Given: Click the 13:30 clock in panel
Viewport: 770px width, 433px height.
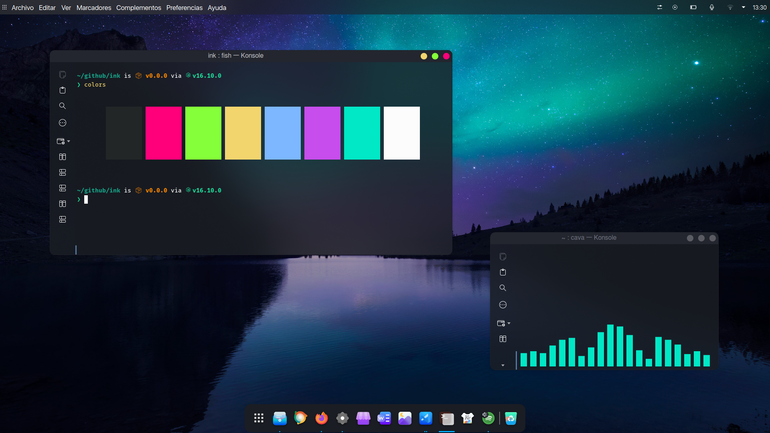Looking at the screenshot, I should coord(759,7).
